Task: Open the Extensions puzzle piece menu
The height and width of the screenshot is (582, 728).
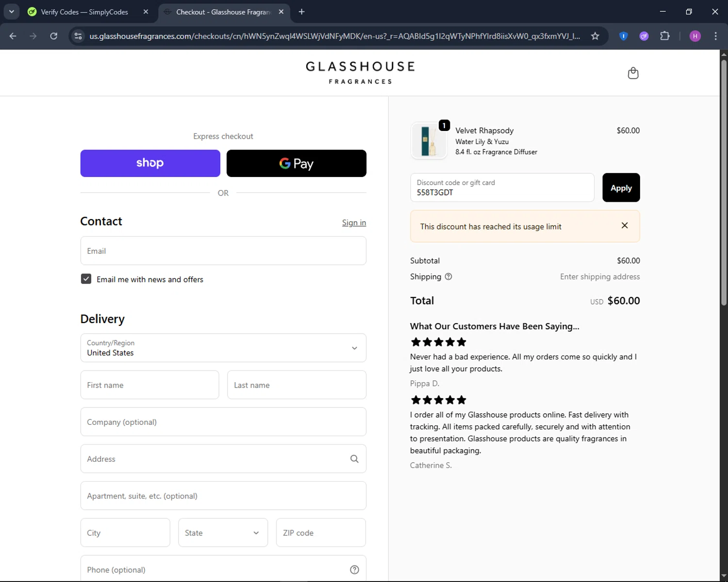Action: 665,36
